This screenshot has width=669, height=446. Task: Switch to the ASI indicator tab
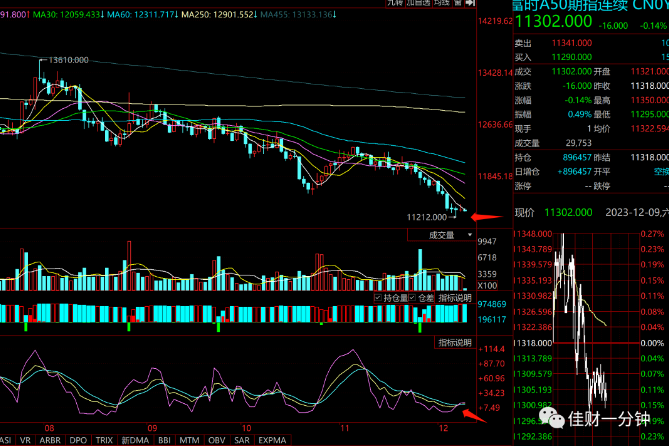pyautogui.click(x=6, y=440)
